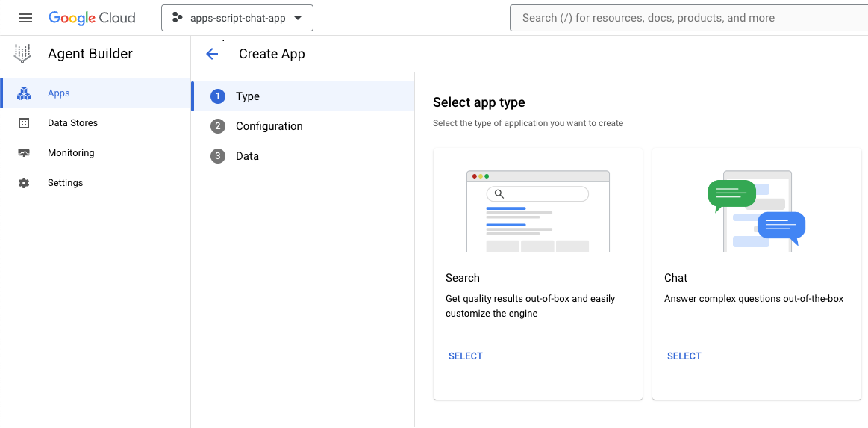Click the Monitoring icon in sidebar
The image size is (868, 428).
point(24,153)
